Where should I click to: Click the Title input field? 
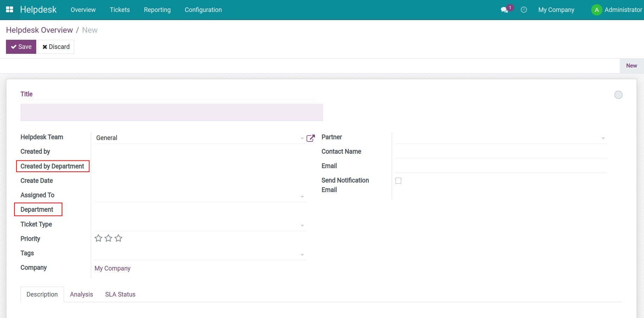pyautogui.click(x=171, y=112)
